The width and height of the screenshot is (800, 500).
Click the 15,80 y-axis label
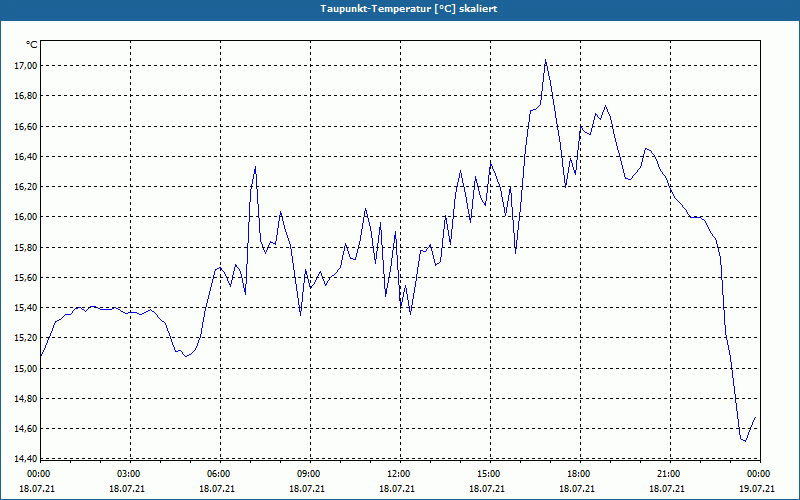pos(26,247)
